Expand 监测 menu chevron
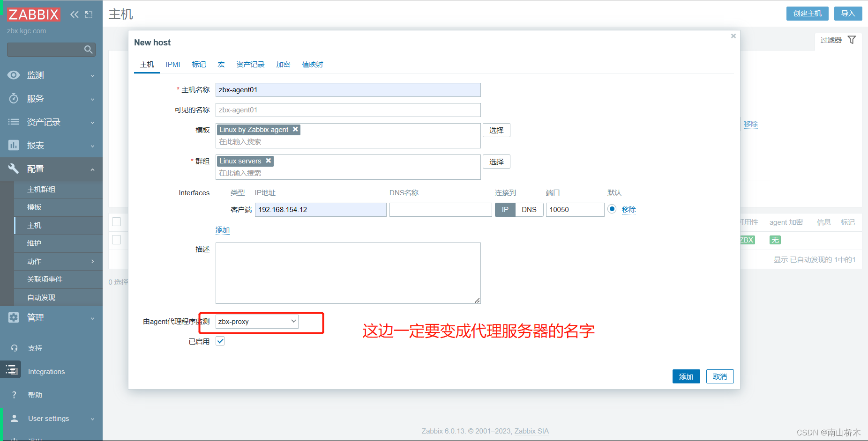This screenshot has height=441, width=868. [92, 76]
